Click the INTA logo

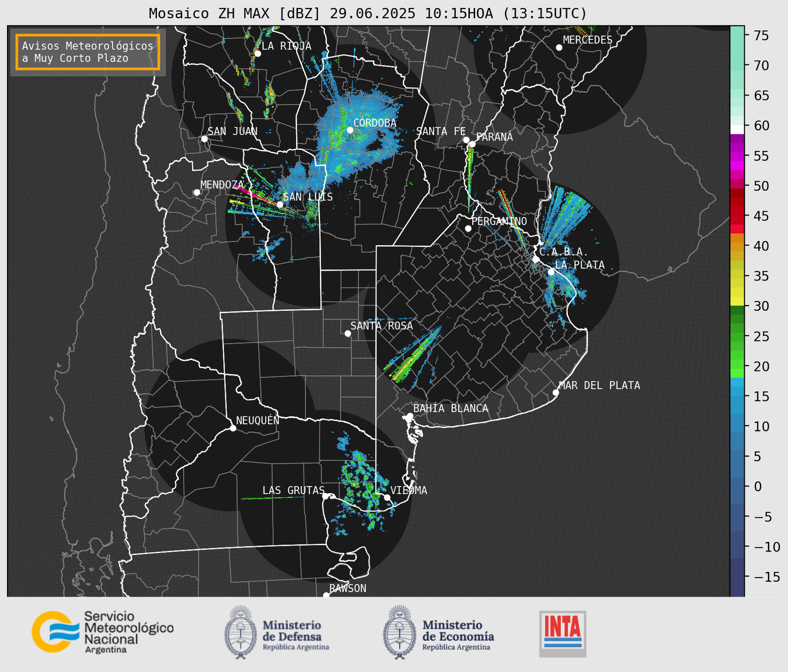tap(562, 634)
